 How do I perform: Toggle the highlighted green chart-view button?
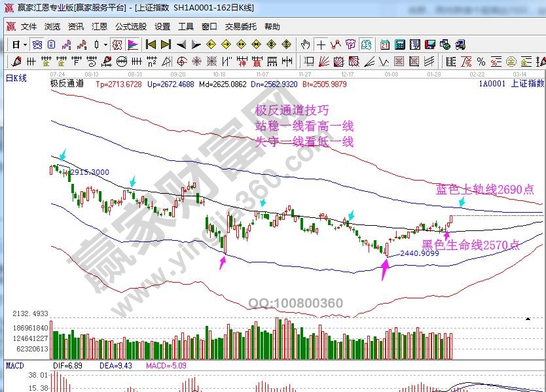pyautogui.click(x=367, y=45)
